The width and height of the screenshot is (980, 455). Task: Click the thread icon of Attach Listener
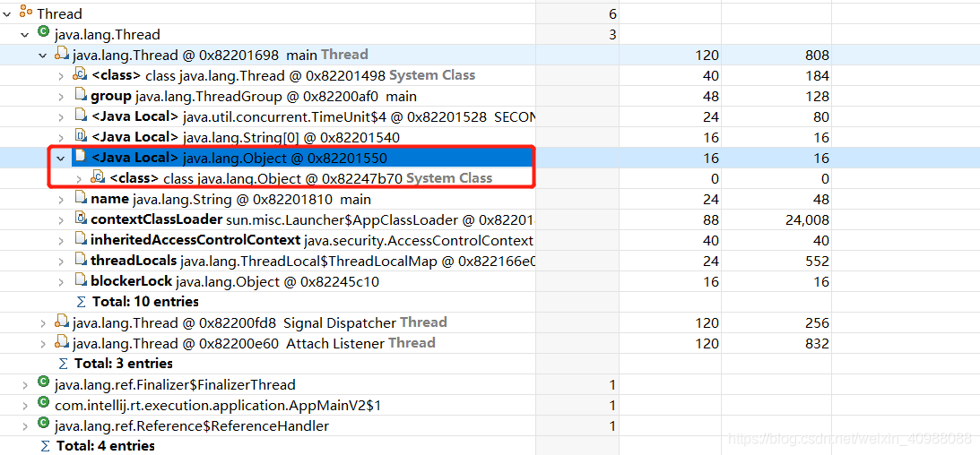(61, 342)
